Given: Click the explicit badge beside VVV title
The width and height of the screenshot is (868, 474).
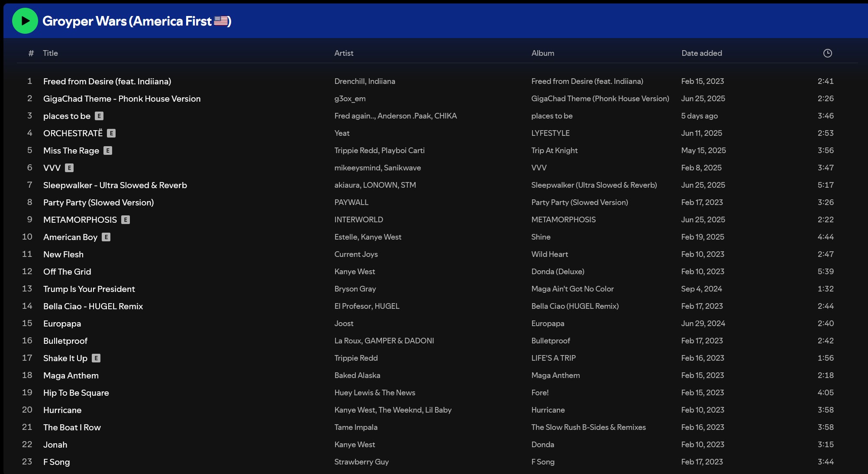Looking at the screenshot, I should click(69, 168).
